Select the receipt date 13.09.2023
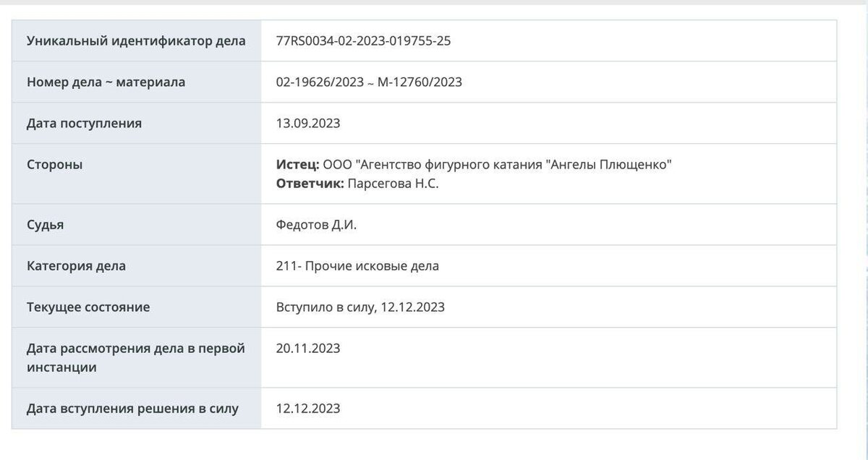 tap(308, 123)
